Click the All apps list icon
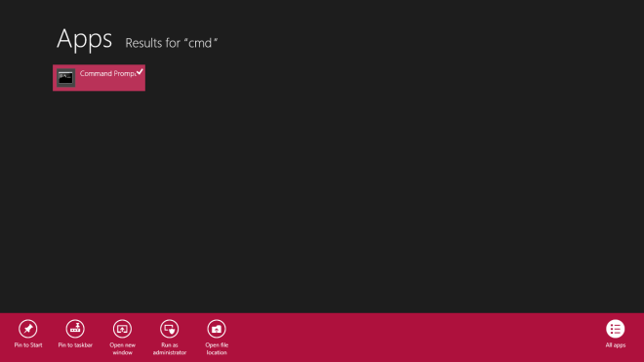The width and height of the screenshot is (644, 362). [x=616, y=329]
